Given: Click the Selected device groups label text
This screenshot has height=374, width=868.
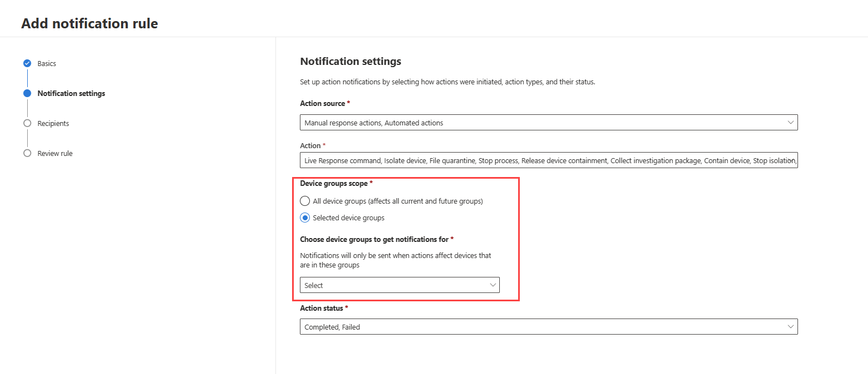Looking at the screenshot, I should click(349, 218).
